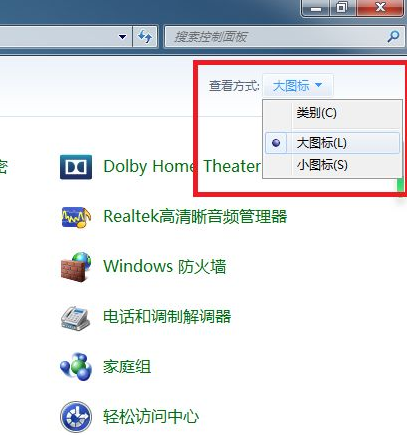
Task: Open the 电话和调制解调器 link
Action: click(167, 316)
